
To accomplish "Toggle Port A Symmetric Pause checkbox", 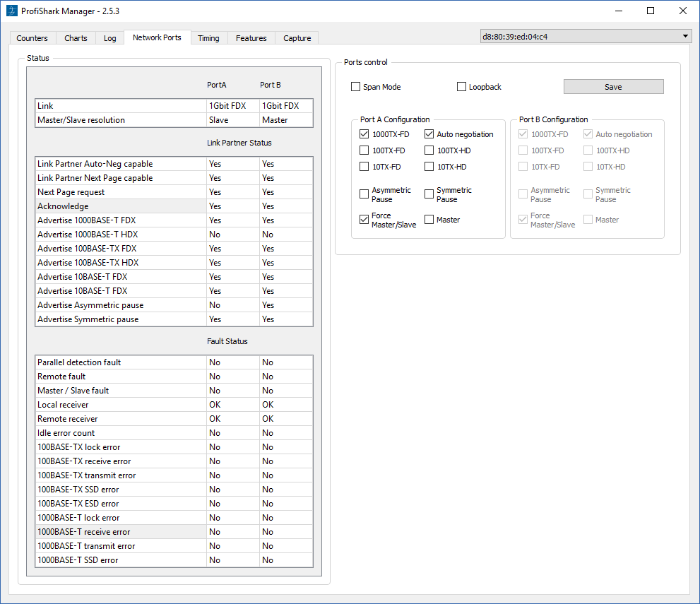I will 429,194.
